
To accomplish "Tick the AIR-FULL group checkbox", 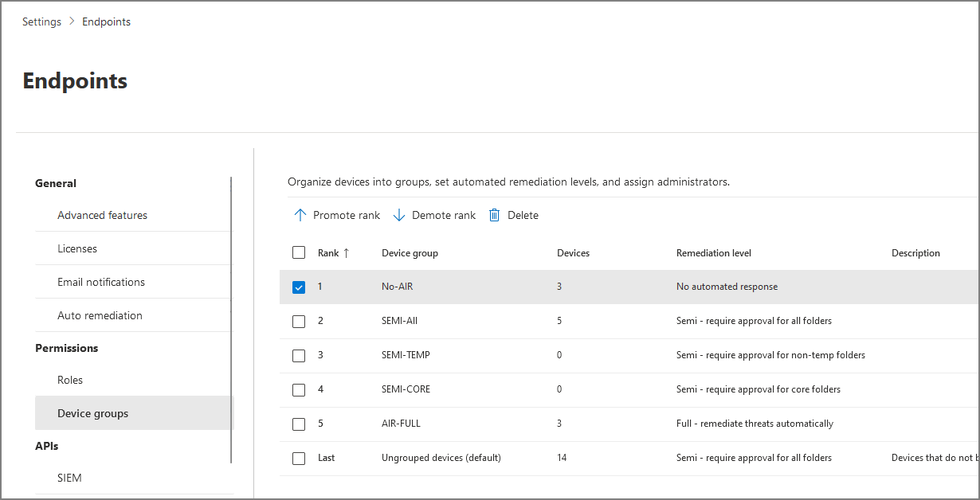I will coord(299,424).
